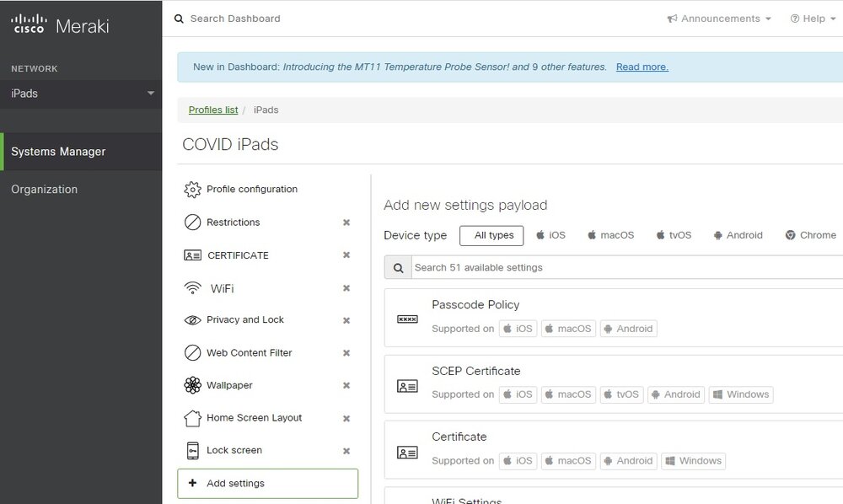Click the WiFi signal icon
Viewport: 843px width, 504px height.
(x=192, y=288)
